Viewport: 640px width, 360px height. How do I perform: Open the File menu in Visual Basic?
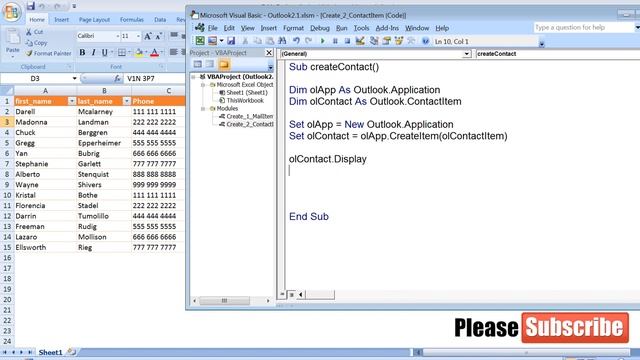pos(213,28)
